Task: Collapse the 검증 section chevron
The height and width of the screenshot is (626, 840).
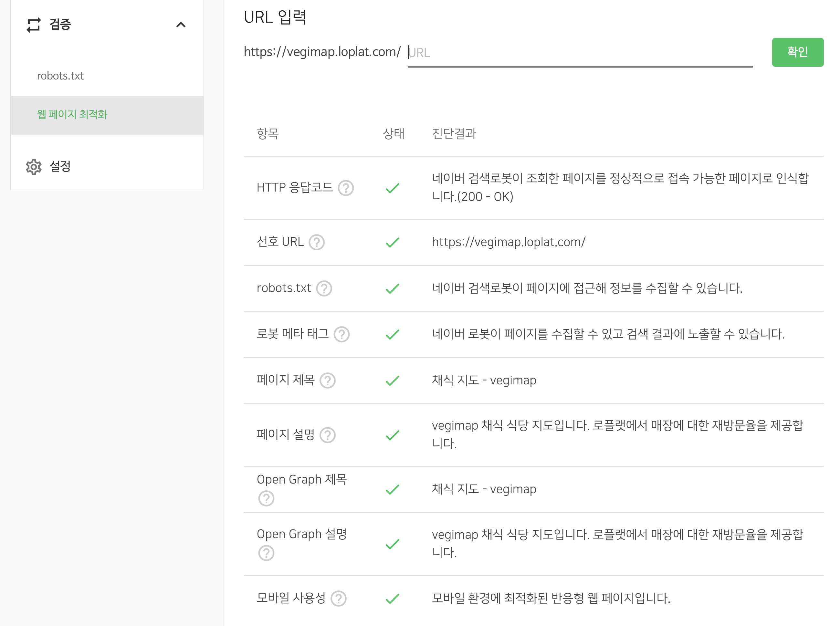Action: coord(181,25)
